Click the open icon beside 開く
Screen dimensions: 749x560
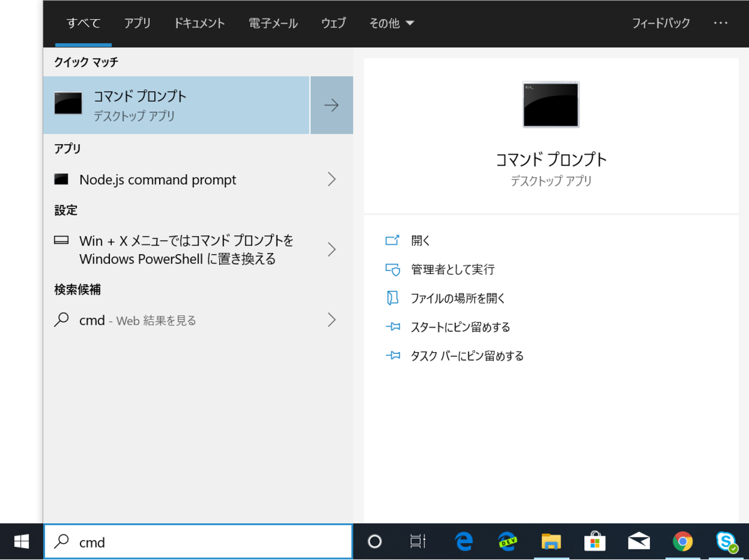point(392,240)
